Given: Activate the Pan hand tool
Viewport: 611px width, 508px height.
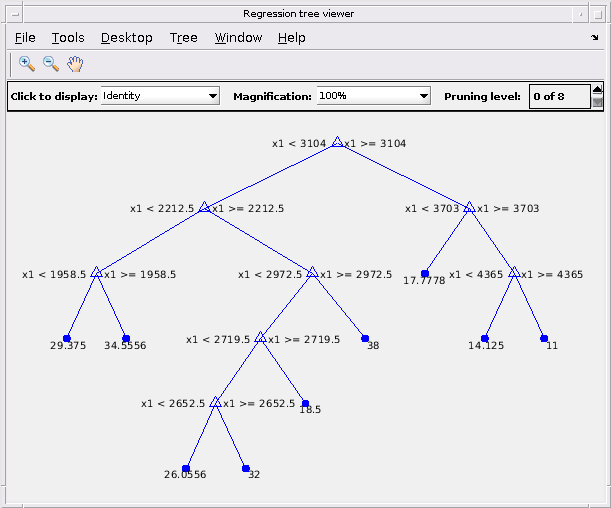Looking at the screenshot, I should (75, 64).
